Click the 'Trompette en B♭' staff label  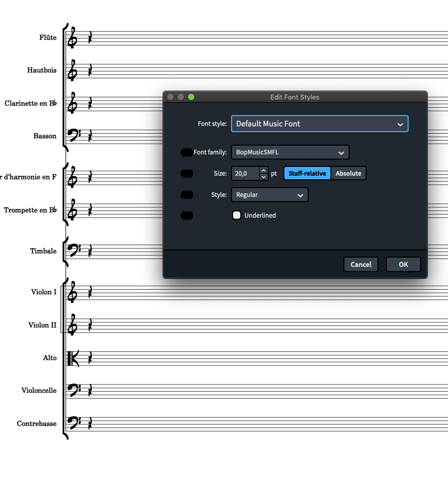pyautogui.click(x=30, y=210)
